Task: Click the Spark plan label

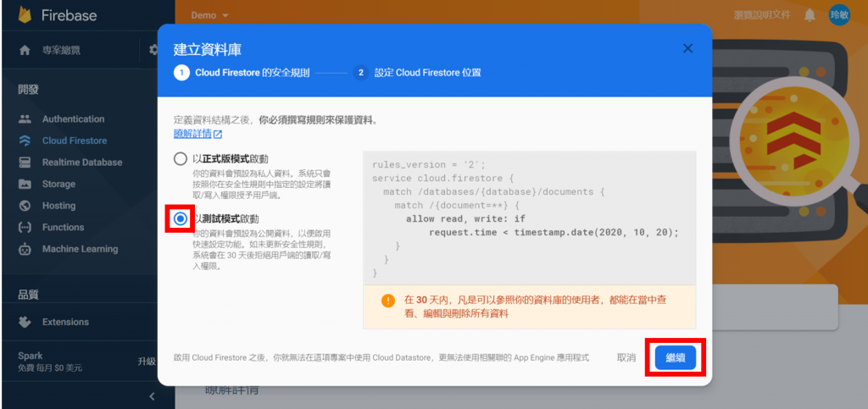Action: (30, 356)
